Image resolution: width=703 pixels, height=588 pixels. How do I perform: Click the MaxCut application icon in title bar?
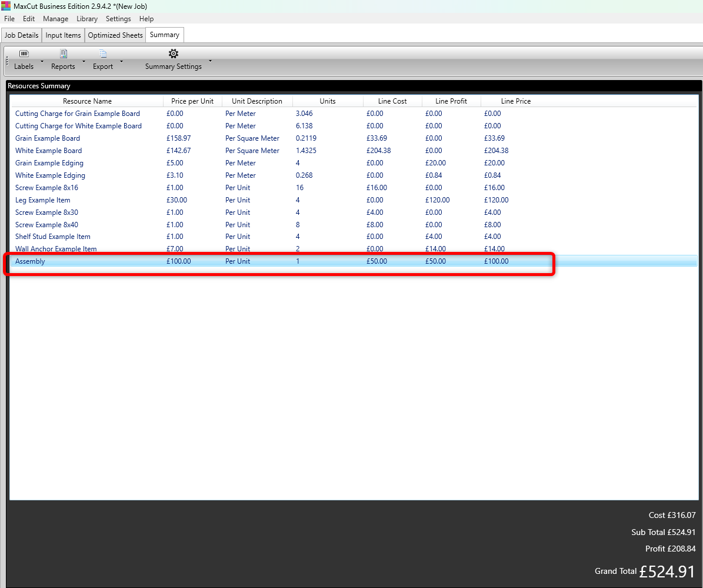point(6,6)
